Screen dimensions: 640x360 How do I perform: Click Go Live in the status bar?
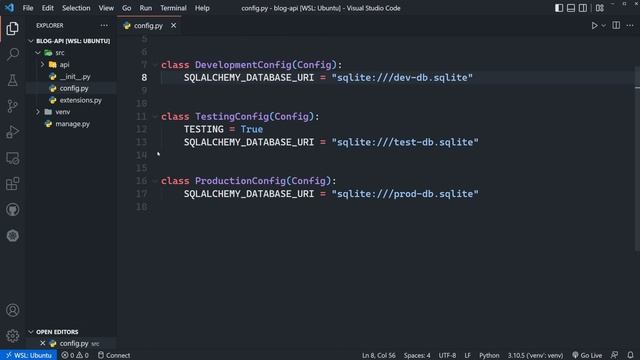coord(587,355)
